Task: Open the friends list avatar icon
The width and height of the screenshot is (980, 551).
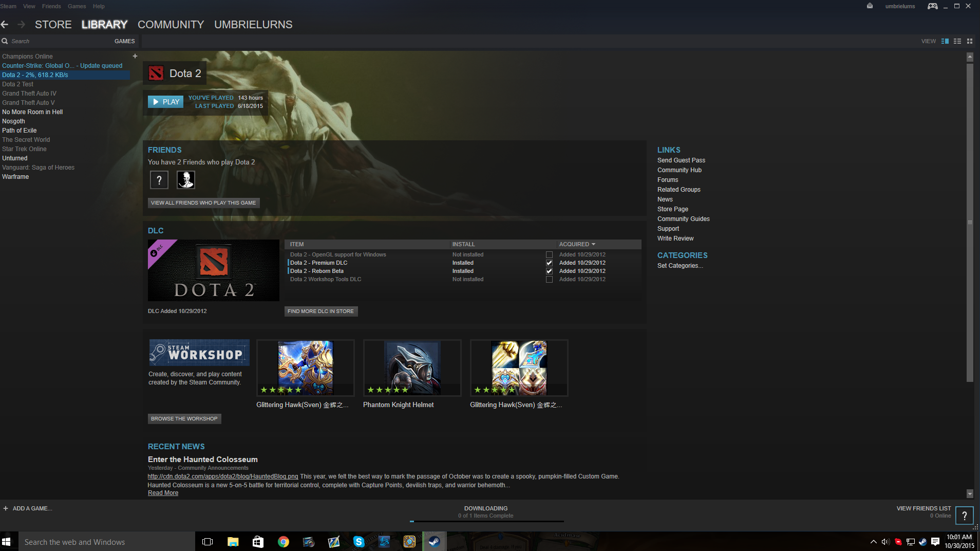Action: [x=965, y=516]
